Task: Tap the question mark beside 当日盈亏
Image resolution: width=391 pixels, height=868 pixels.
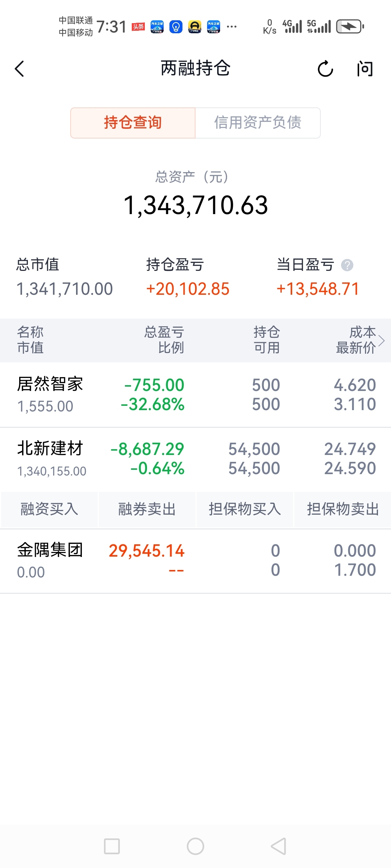Action: point(347,265)
